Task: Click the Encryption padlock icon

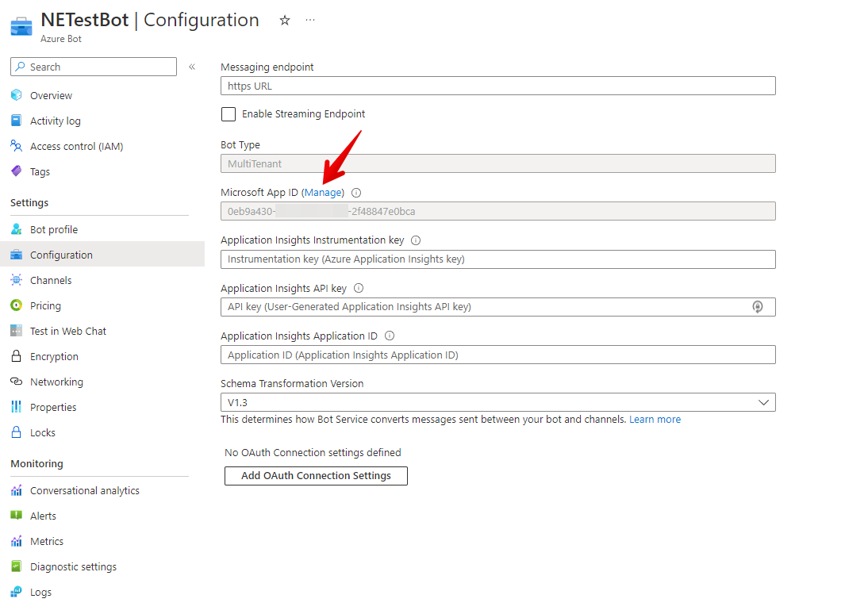Action: [x=17, y=356]
